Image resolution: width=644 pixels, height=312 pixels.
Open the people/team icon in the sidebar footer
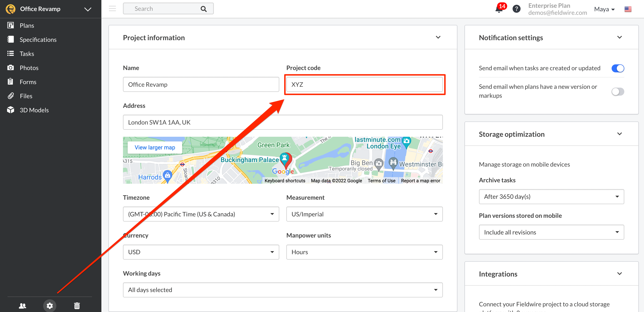pos(23,305)
